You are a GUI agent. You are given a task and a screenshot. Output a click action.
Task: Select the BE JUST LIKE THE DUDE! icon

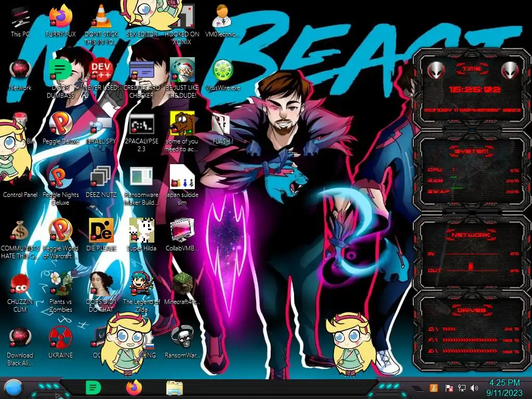[x=182, y=78]
